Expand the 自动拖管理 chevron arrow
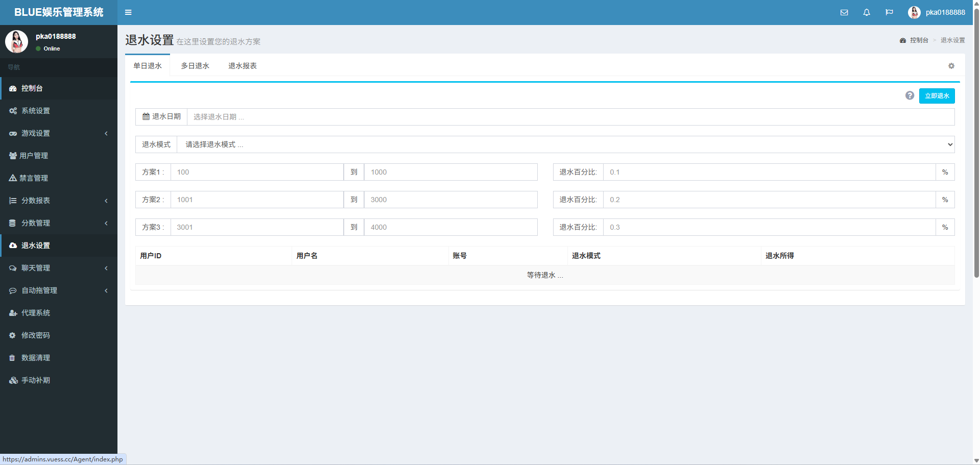980x465 pixels. (106, 290)
